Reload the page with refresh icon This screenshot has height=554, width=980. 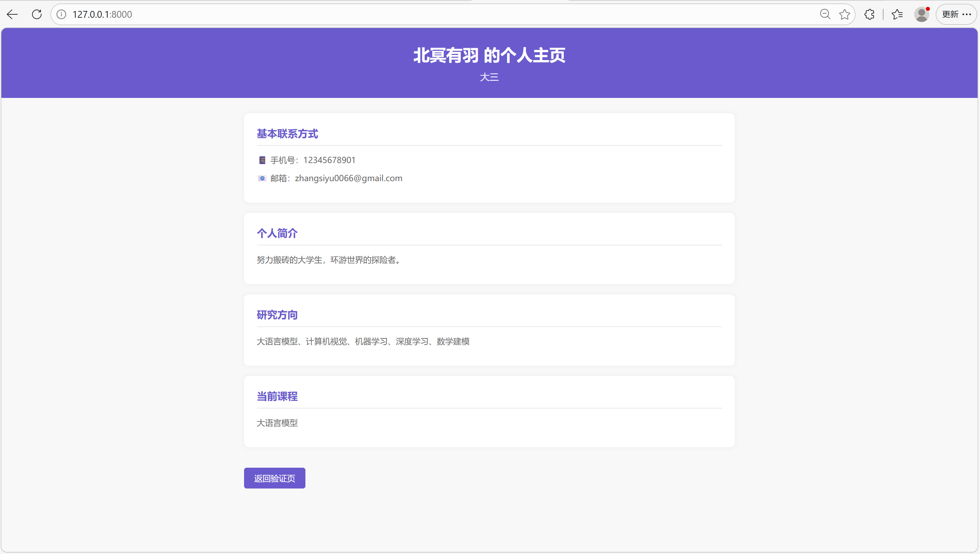pyautogui.click(x=37, y=14)
